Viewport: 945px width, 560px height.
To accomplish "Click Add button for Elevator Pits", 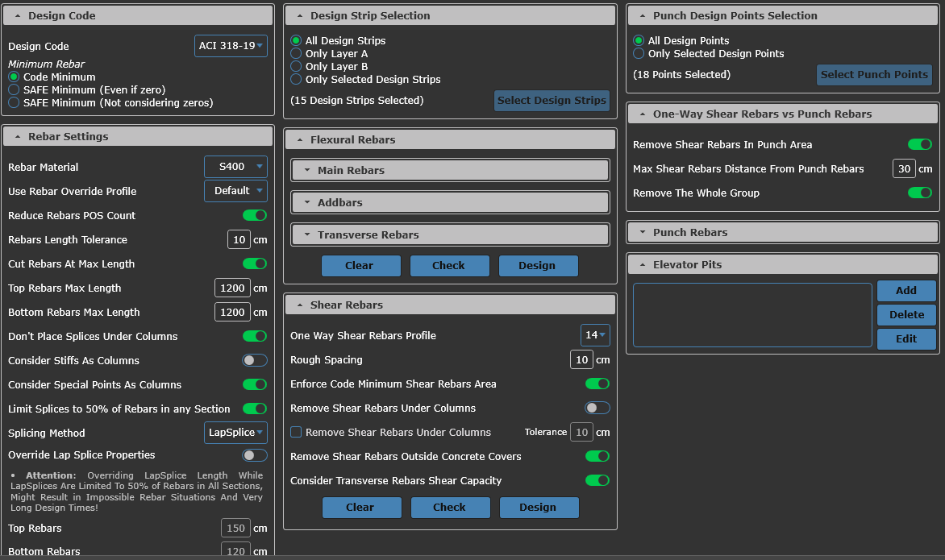I will coord(906,291).
